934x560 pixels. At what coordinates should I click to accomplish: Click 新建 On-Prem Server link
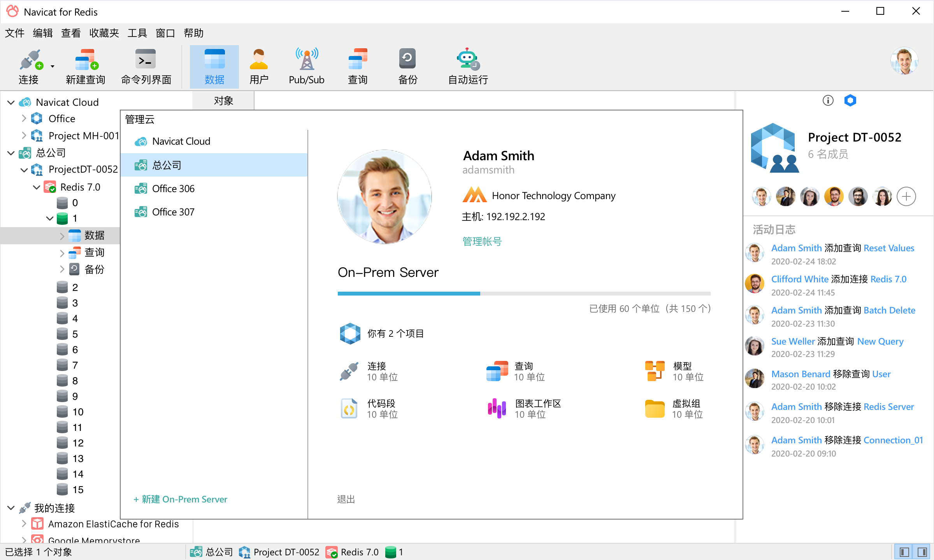click(x=180, y=499)
